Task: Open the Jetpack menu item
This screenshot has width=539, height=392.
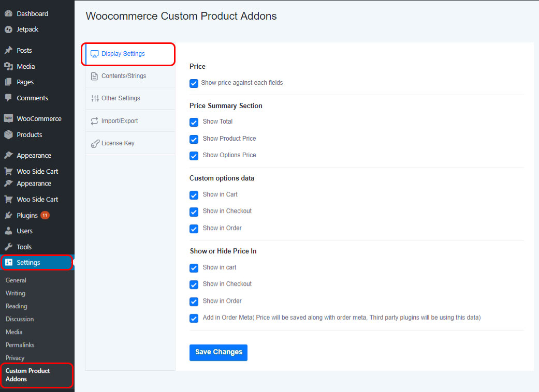Action: point(37,29)
